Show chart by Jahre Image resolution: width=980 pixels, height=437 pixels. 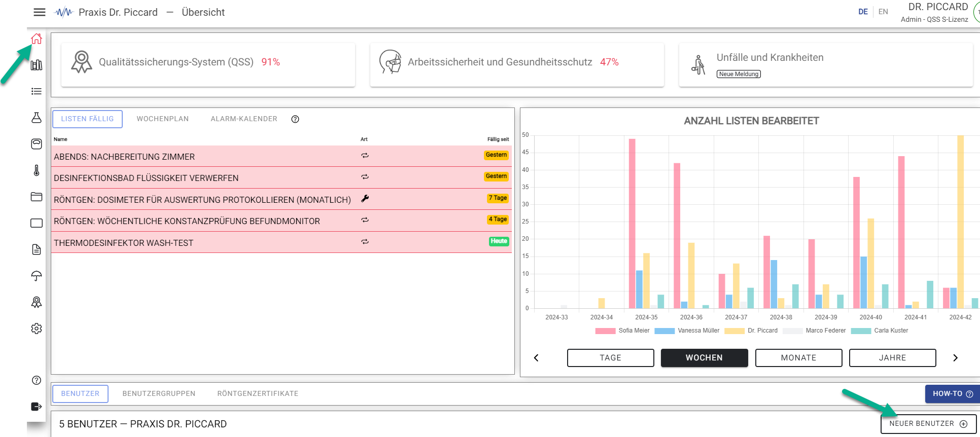pos(893,358)
